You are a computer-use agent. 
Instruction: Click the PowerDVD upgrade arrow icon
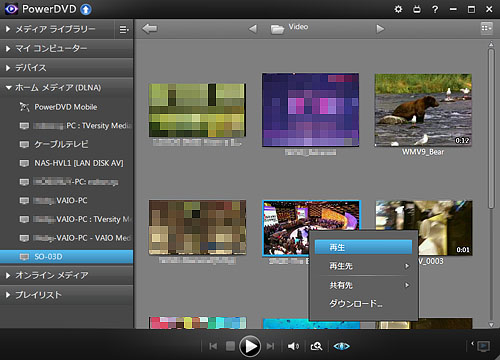tap(86, 9)
